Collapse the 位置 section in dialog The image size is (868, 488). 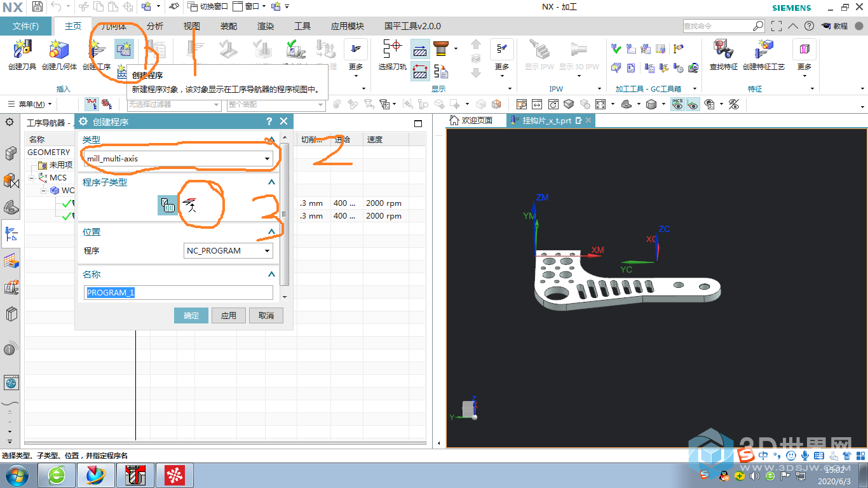271,232
